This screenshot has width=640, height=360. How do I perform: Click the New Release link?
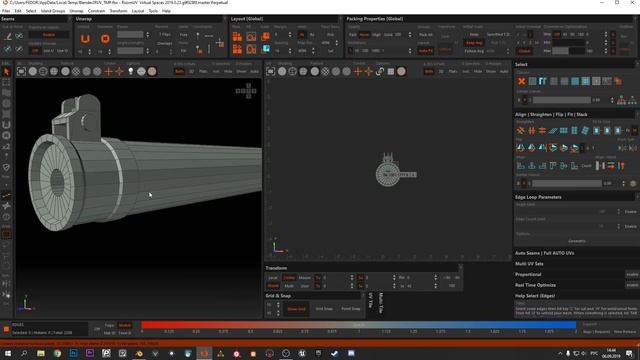[x=625, y=332]
